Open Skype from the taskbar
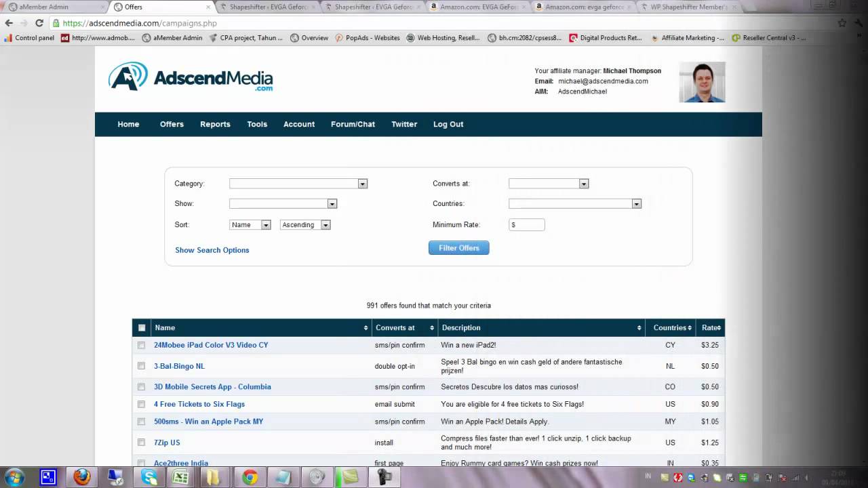This screenshot has width=868, height=488. (149, 477)
